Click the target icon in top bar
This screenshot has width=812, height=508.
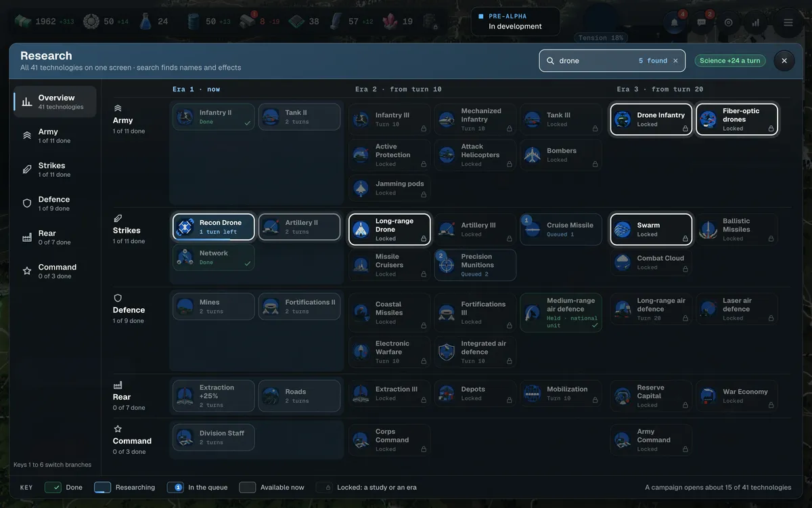tap(729, 22)
